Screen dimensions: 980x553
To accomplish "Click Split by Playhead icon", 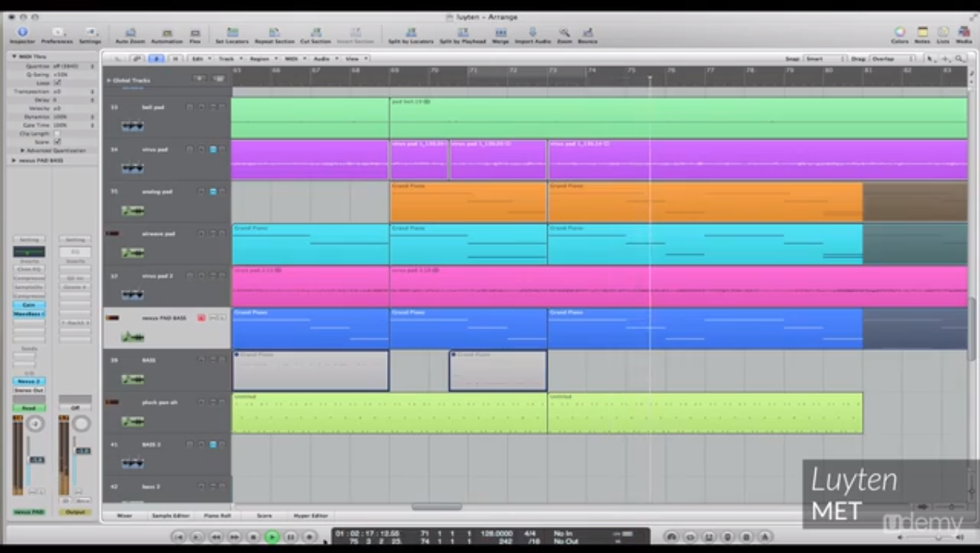I will 463,33.
